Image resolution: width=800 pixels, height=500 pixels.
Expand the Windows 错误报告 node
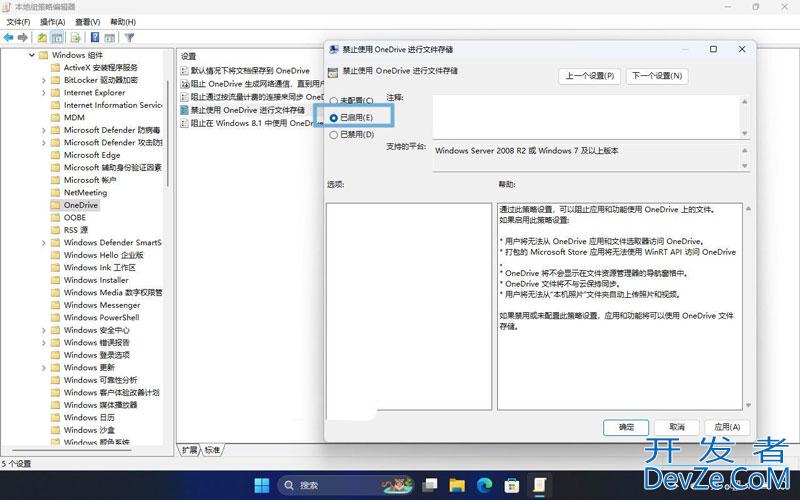pyautogui.click(x=43, y=343)
